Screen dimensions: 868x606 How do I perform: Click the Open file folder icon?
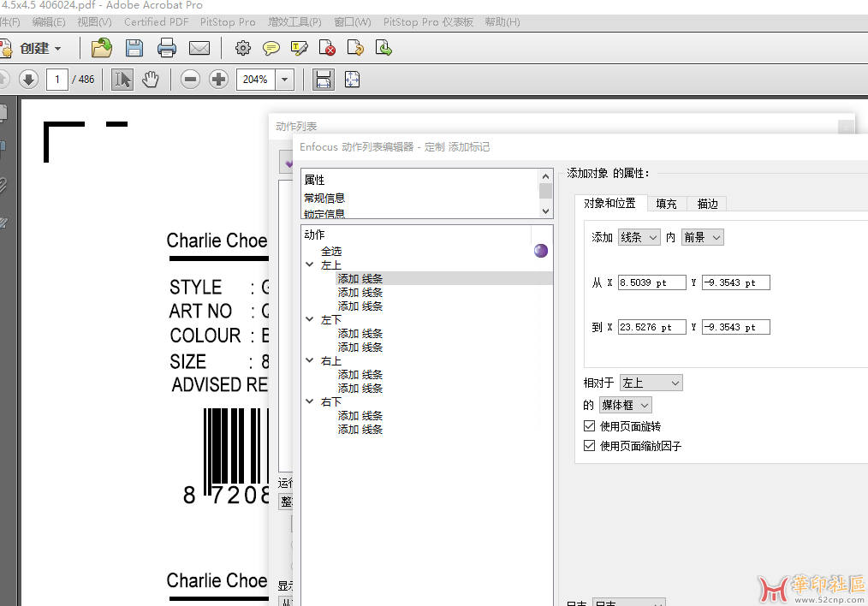point(101,48)
